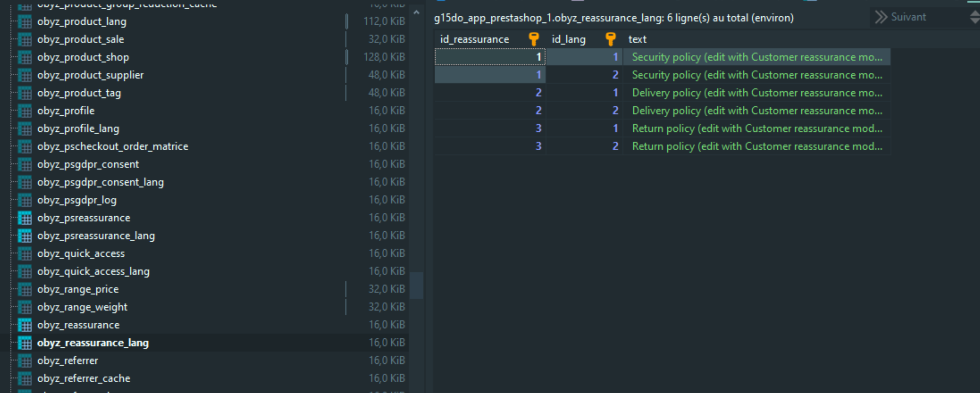This screenshot has height=393, width=980.
Task: Click the table icon beside obyz_product_lang
Action: pyautogui.click(x=25, y=21)
